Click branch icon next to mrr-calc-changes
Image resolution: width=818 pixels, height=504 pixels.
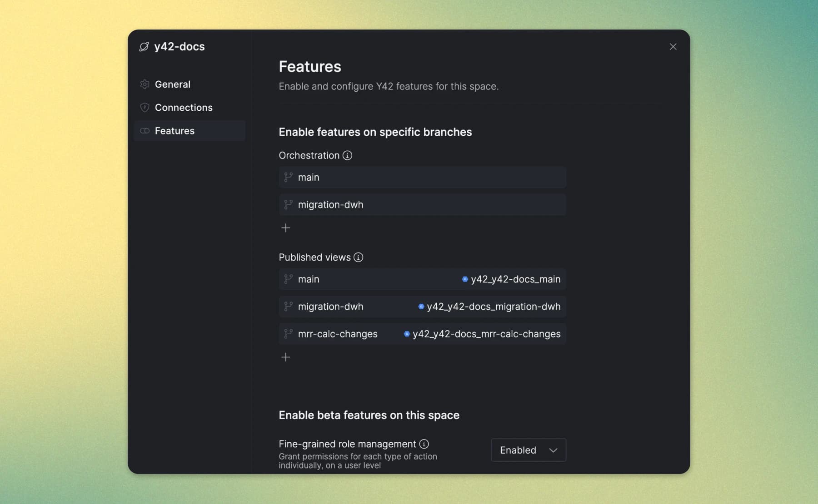pyautogui.click(x=288, y=334)
